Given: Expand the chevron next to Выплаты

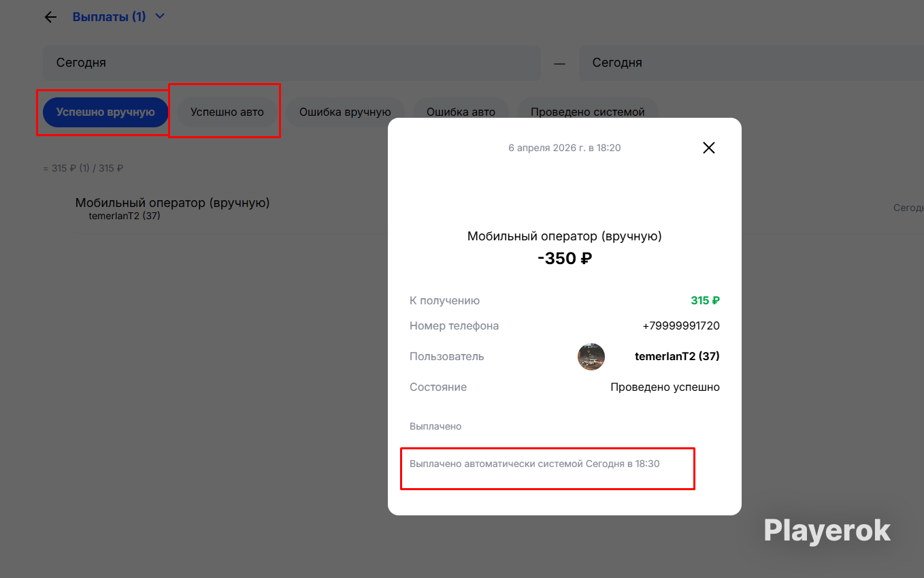Looking at the screenshot, I should [160, 16].
